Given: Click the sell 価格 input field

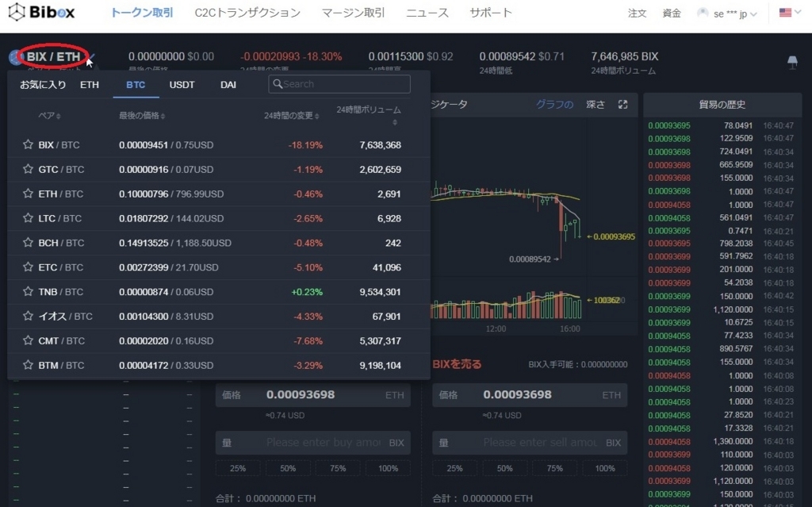Looking at the screenshot, I should coord(530,395).
